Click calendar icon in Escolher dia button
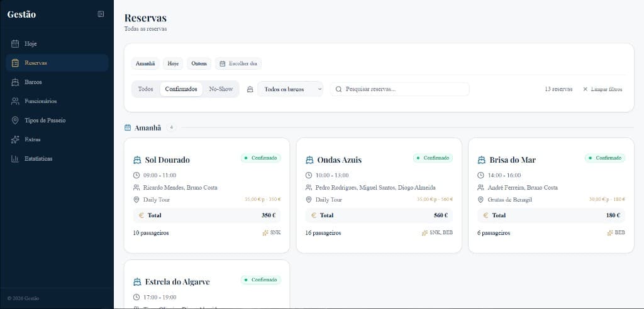644x309 pixels. point(223,63)
